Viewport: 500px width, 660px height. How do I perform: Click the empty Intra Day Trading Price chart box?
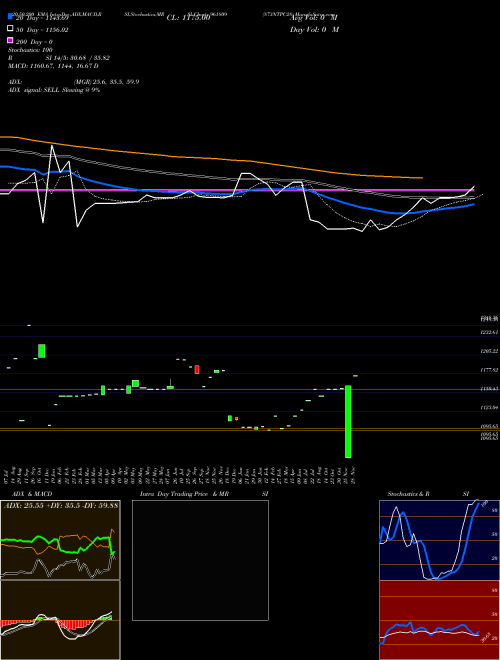[x=200, y=560]
